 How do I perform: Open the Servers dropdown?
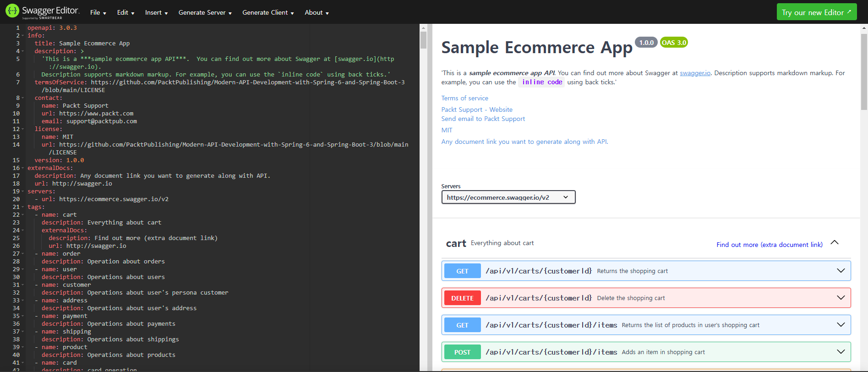(x=508, y=197)
